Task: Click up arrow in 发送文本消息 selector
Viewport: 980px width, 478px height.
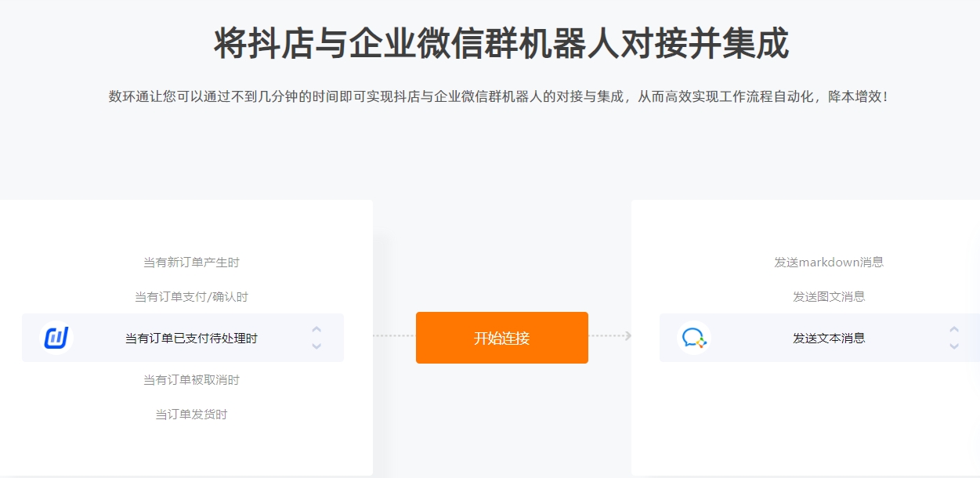Action: [954, 330]
